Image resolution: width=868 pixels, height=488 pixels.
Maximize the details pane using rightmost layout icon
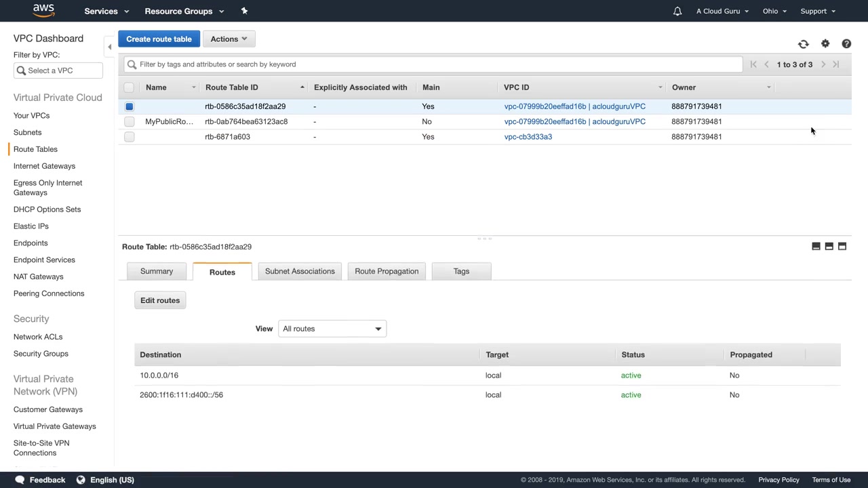click(x=842, y=247)
